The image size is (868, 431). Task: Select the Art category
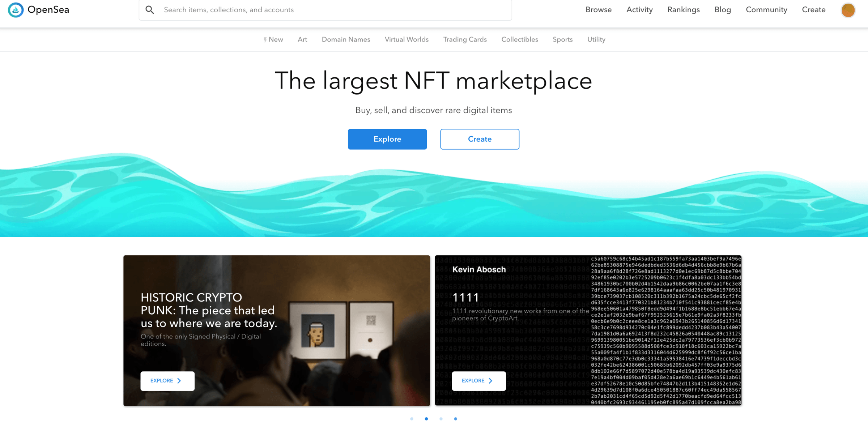(302, 39)
